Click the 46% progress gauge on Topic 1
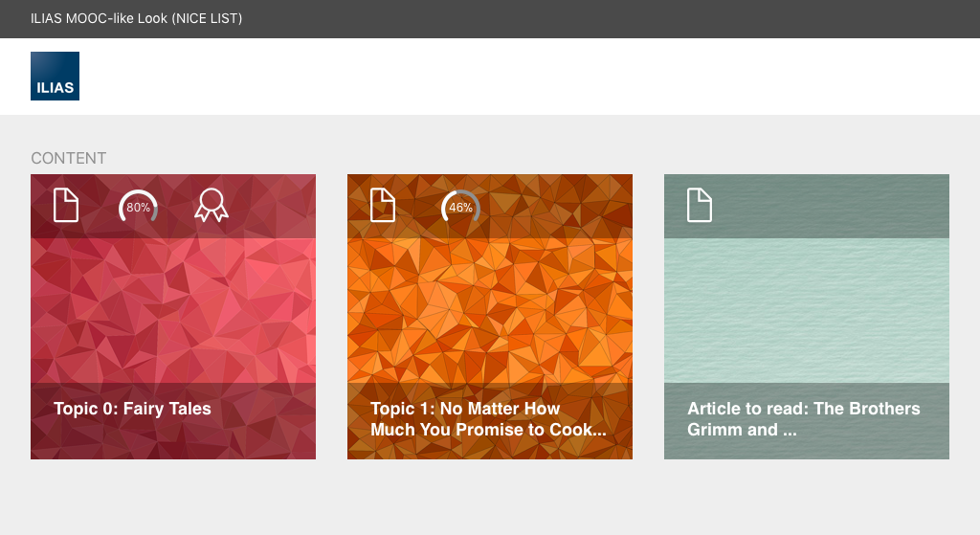The width and height of the screenshot is (980, 535). (460, 207)
